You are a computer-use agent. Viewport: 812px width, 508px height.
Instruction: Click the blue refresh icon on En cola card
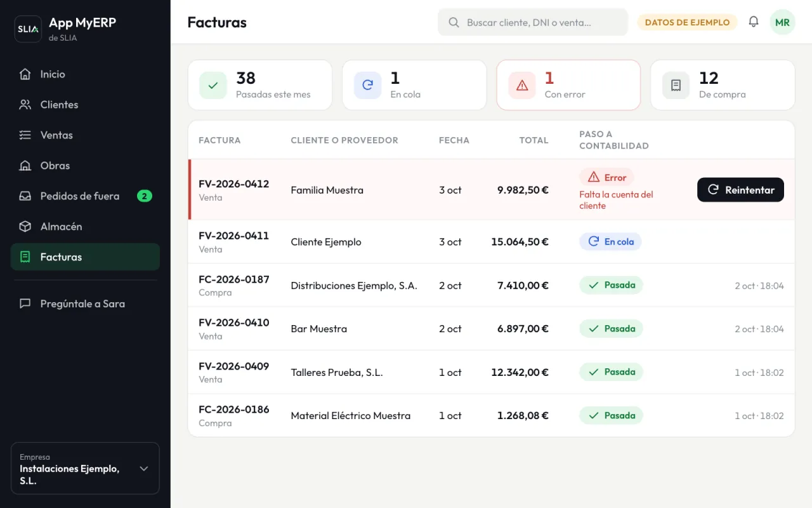pos(367,85)
